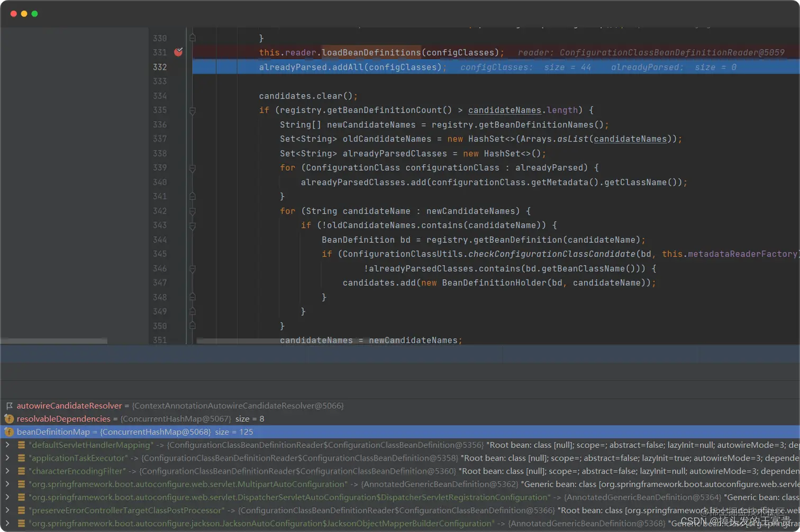The height and width of the screenshot is (532, 800).
Task: Click checkConfigurationClassCandidate on line 345
Action: coord(552,254)
